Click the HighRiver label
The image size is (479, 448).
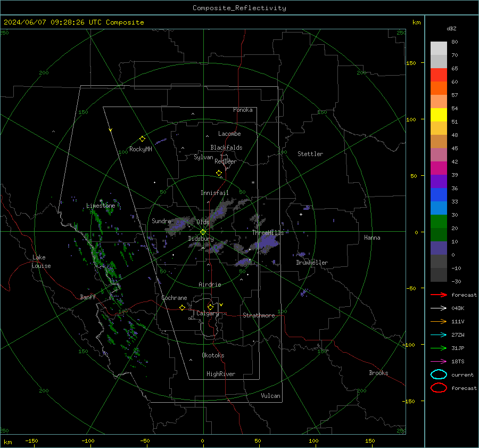[x=221, y=374]
